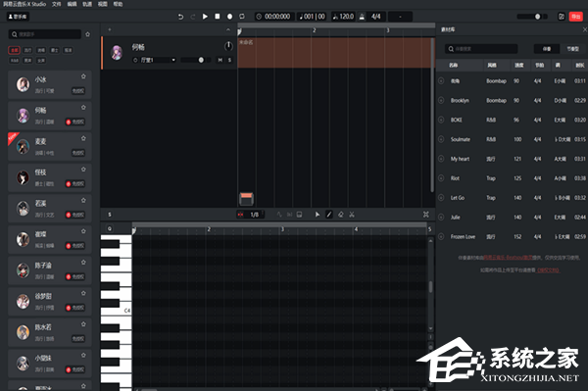Select the pencil draw tool
The width and height of the screenshot is (588, 391).
point(329,215)
